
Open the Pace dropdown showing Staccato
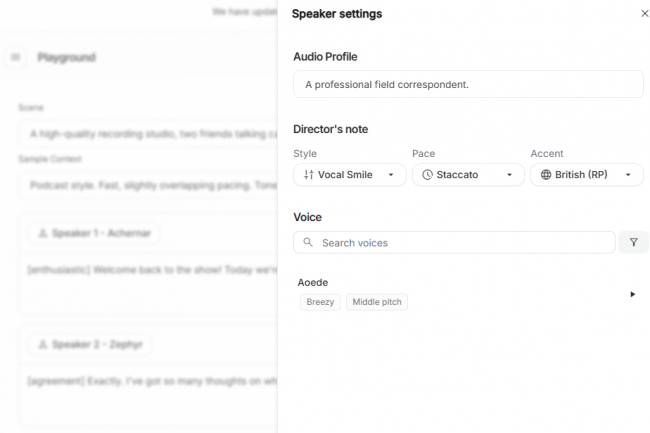pyautogui.click(x=468, y=174)
